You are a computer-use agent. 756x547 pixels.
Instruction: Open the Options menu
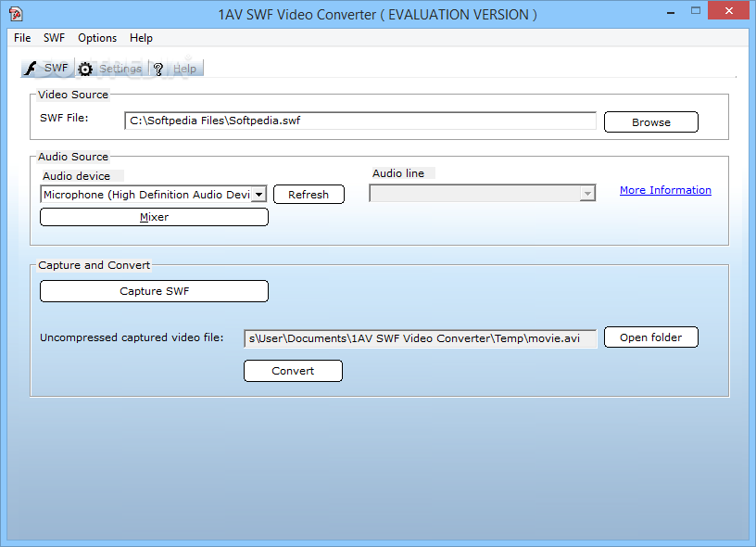tap(97, 38)
